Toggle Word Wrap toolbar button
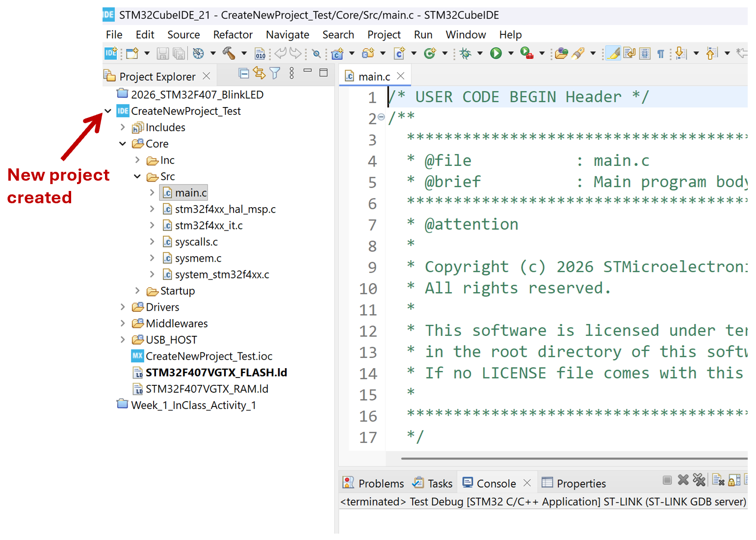The height and width of the screenshot is (540, 756). [x=629, y=53]
